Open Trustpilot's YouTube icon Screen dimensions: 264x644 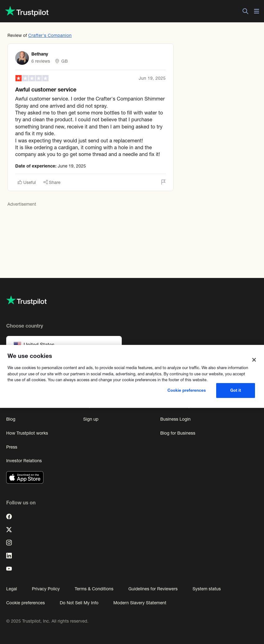tap(9, 569)
